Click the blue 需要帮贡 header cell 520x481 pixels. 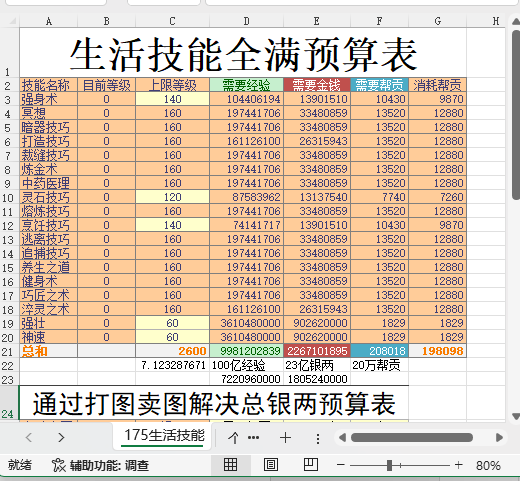(380, 85)
